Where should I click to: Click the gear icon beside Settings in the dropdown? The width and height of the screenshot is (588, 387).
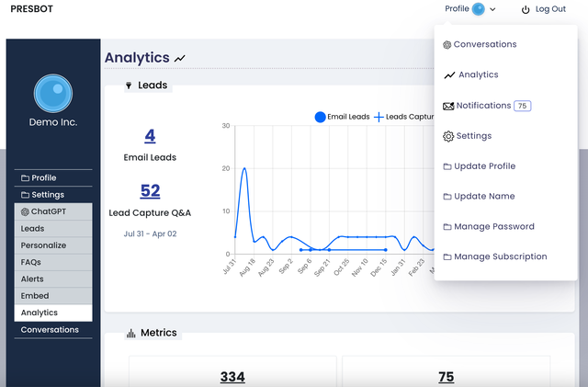448,136
